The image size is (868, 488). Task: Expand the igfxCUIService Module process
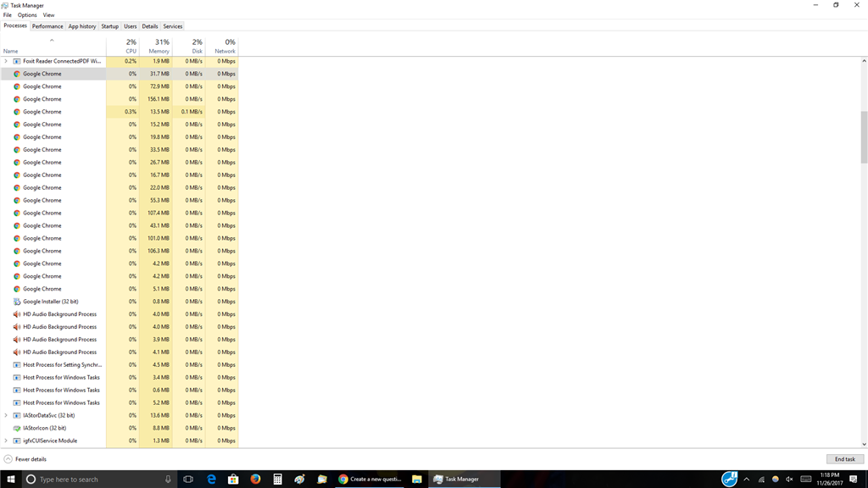pyautogui.click(x=6, y=441)
